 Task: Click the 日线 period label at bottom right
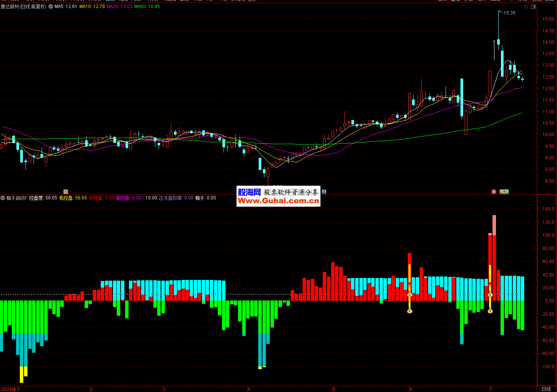tap(546, 389)
